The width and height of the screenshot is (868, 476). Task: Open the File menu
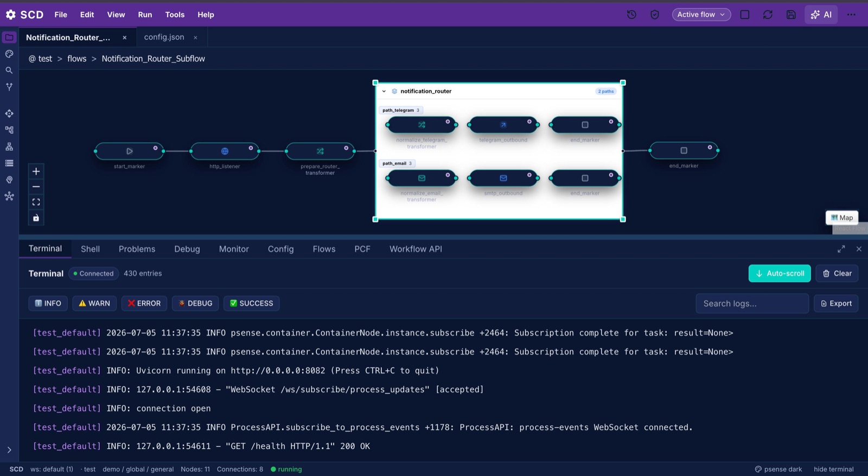click(61, 15)
